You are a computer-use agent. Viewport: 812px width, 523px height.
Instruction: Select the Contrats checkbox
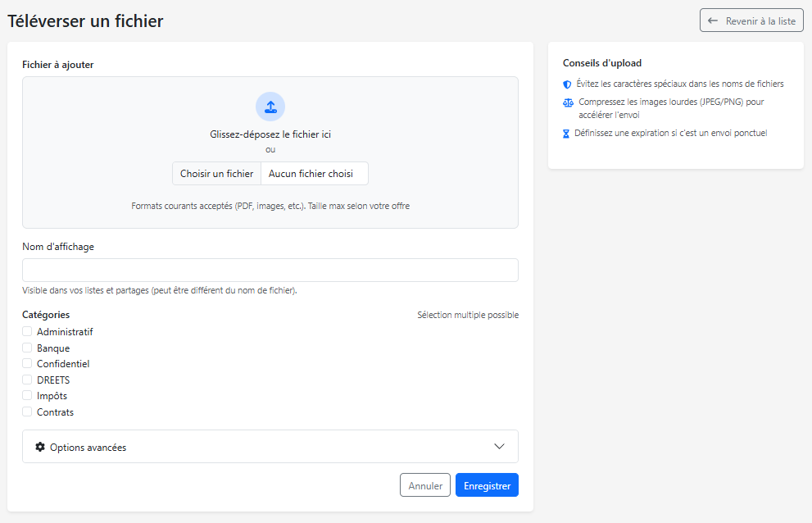27,412
